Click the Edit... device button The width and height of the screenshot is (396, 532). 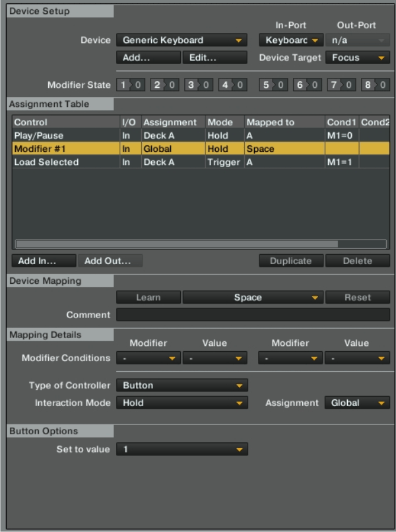(x=214, y=57)
